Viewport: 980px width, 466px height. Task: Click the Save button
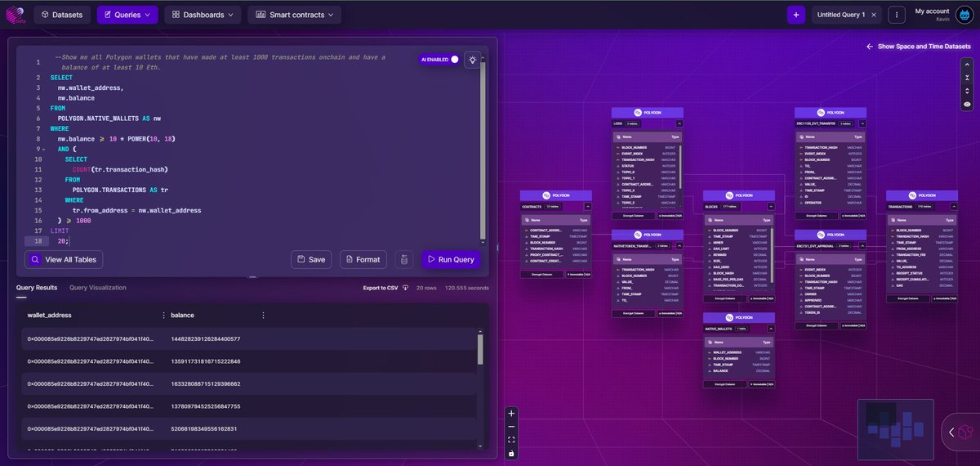pos(310,259)
